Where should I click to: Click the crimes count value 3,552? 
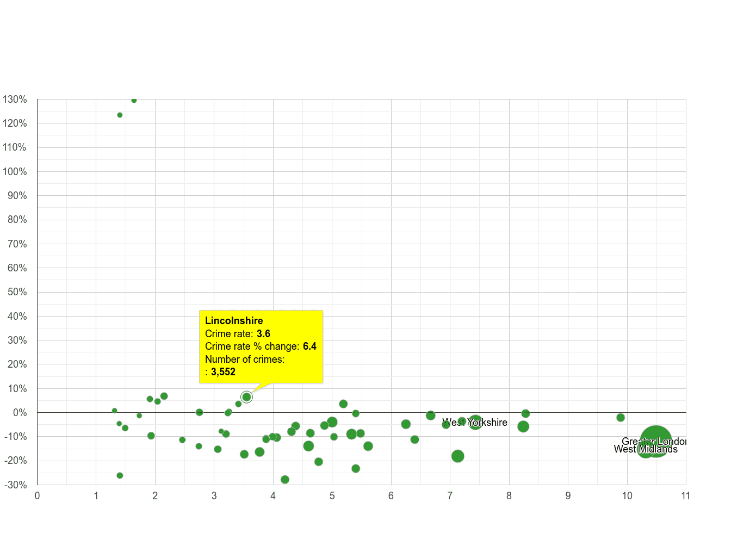click(x=223, y=372)
